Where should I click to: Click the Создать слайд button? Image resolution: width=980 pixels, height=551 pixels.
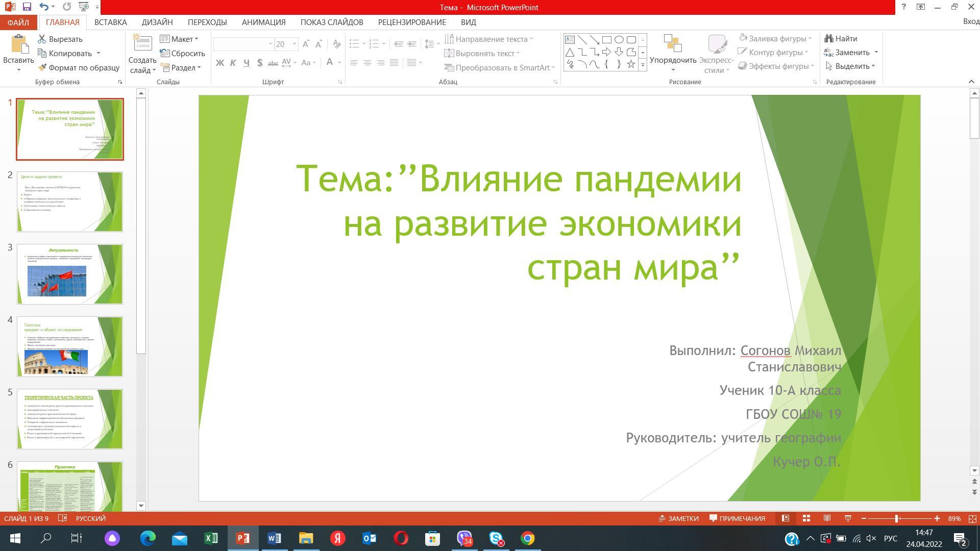click(142, 46)
